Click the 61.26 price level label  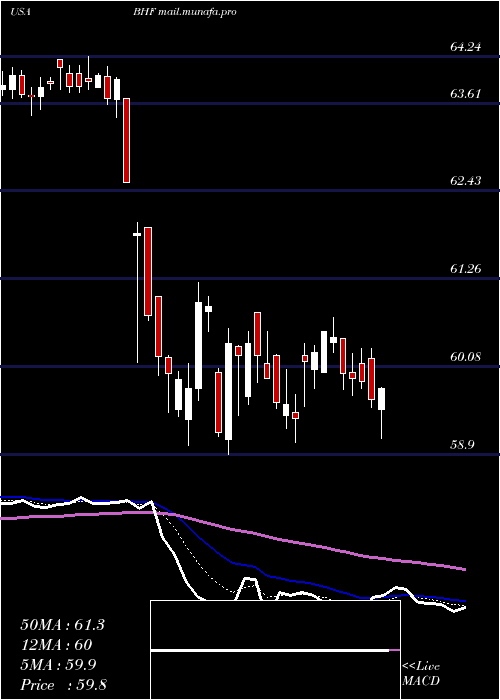[x=466, y=269]
